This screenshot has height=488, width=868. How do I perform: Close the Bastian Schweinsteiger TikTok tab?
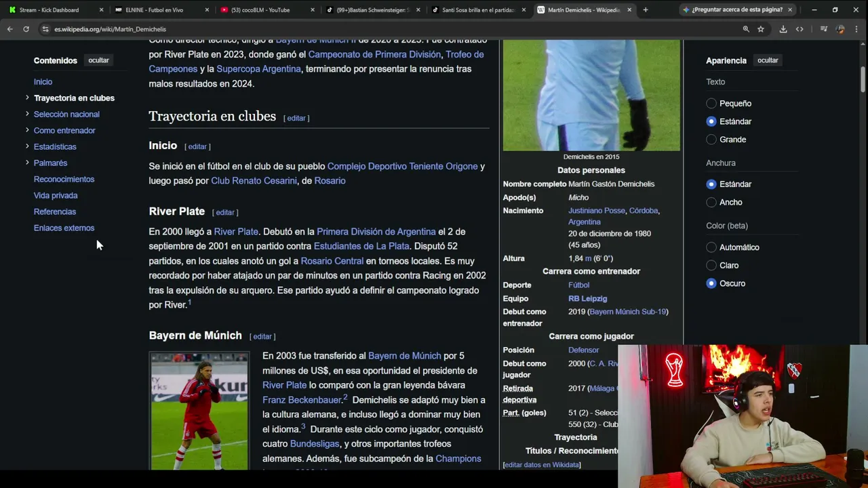coord(418,10)
